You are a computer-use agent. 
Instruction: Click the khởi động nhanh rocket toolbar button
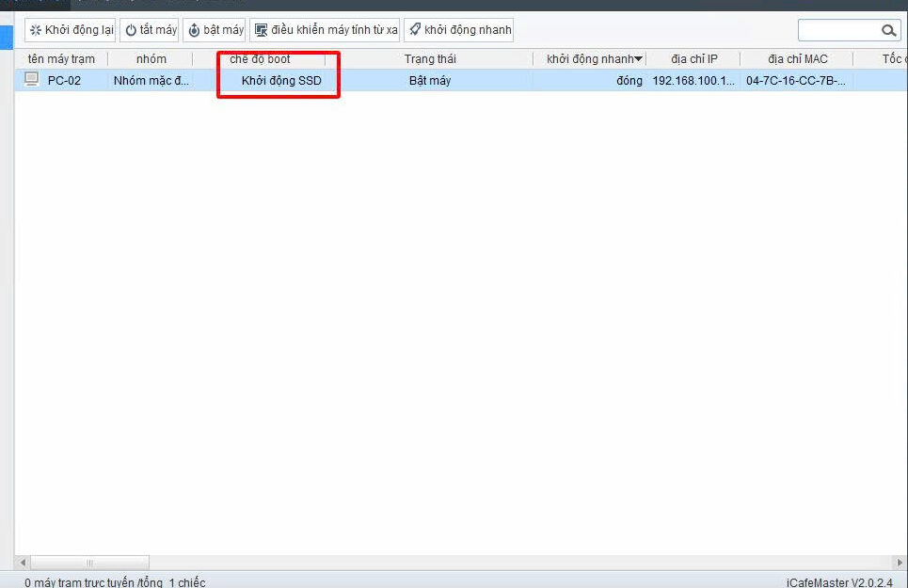(x=459, y=30)
